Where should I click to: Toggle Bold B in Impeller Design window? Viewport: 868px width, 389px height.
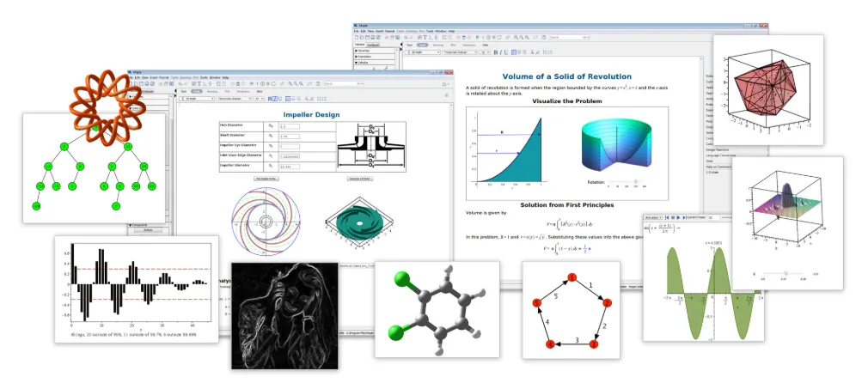pos(270,99)
